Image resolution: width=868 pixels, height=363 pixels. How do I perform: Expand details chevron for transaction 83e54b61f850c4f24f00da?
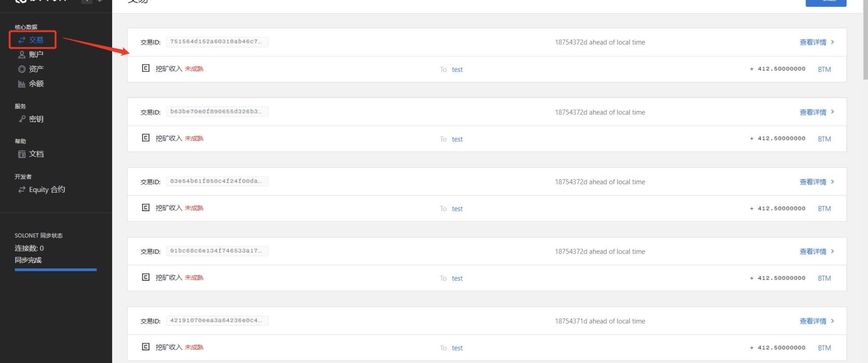[x=833, y=181]
